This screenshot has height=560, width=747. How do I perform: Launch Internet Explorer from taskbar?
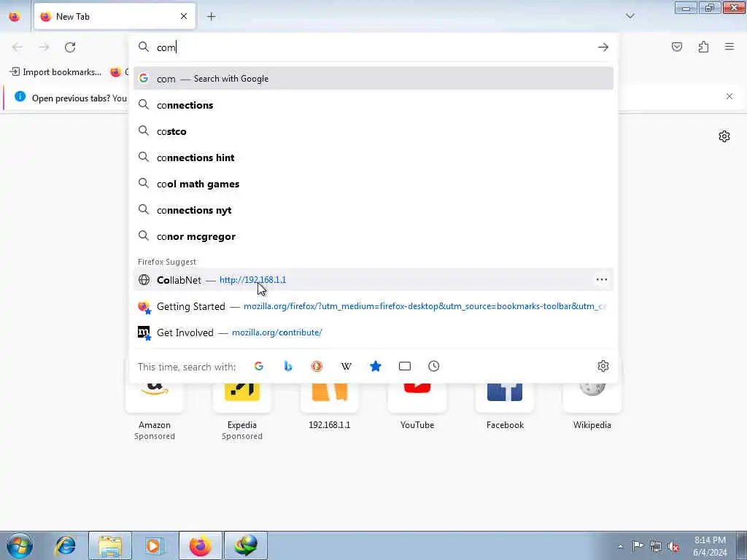click(66, 545)
